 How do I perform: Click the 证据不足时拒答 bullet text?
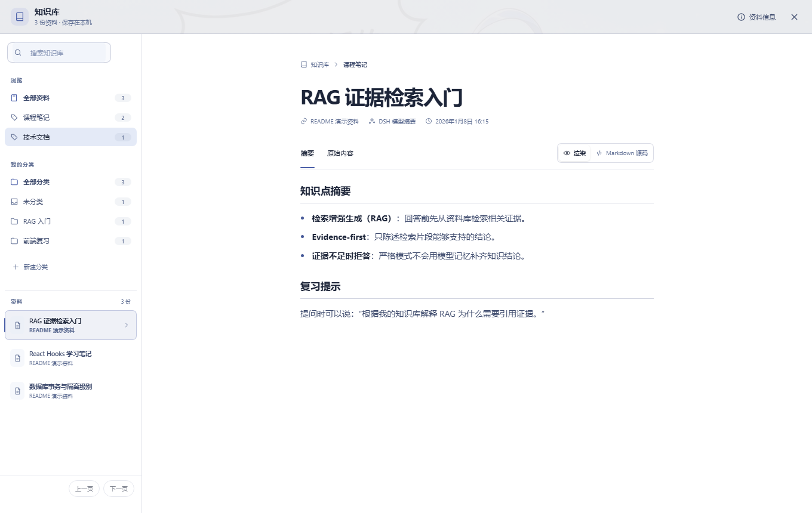point(341,256)
